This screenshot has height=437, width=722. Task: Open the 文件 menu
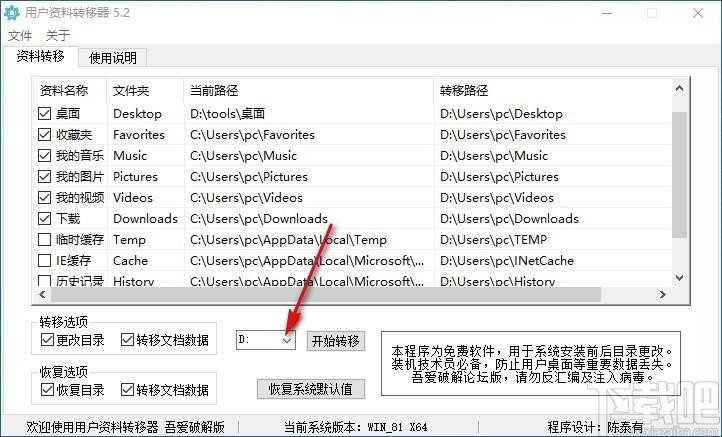tap(20, 35)
